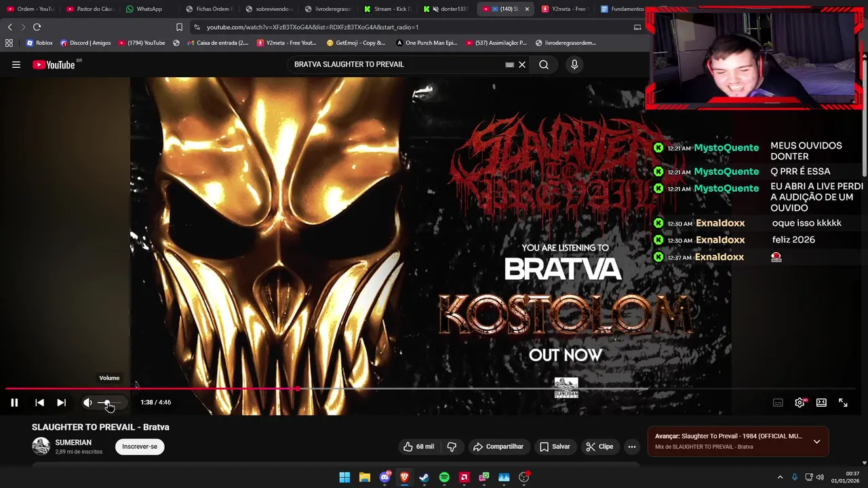The width and height of the screenshot is (868, 488).
Task: Open the clock and date panel
Action: [x=845, y=477]
